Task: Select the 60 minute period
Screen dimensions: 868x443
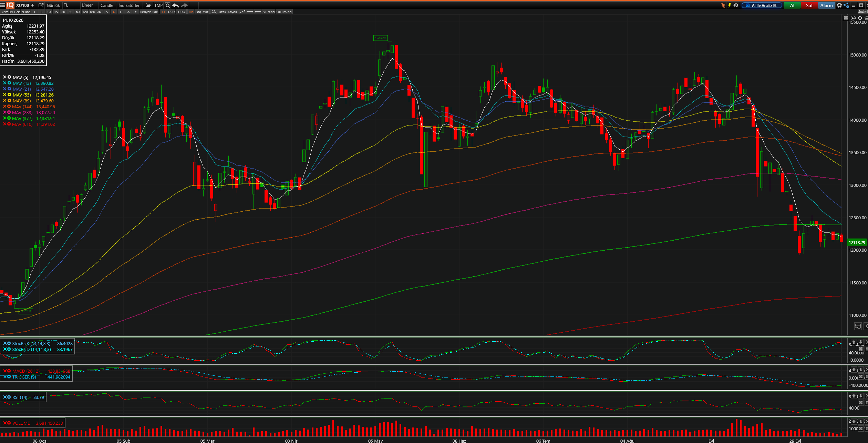Action: click(78, 12)
